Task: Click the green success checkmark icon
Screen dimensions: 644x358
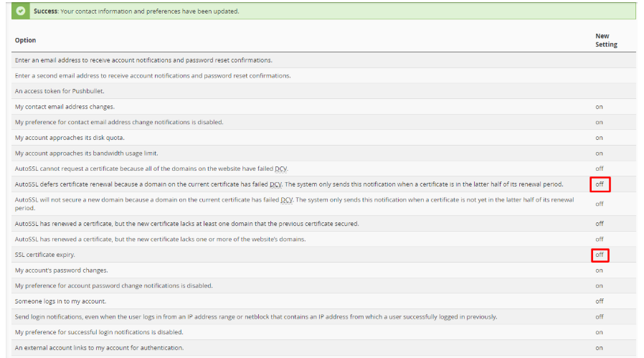Action: pyautogui.click(x=20, y=11)
